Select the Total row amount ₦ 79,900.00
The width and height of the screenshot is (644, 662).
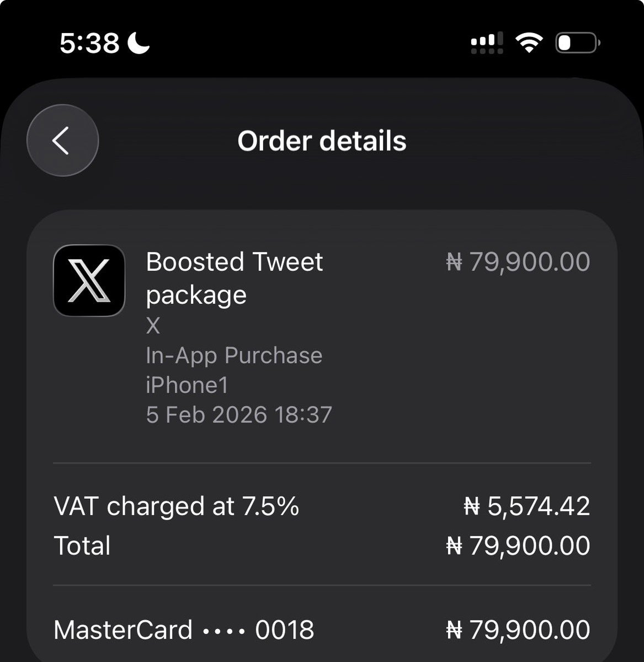coord(518,546)
